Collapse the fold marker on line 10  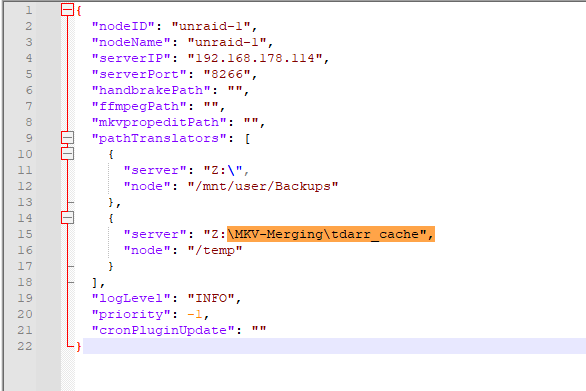[x=67, y=154]
